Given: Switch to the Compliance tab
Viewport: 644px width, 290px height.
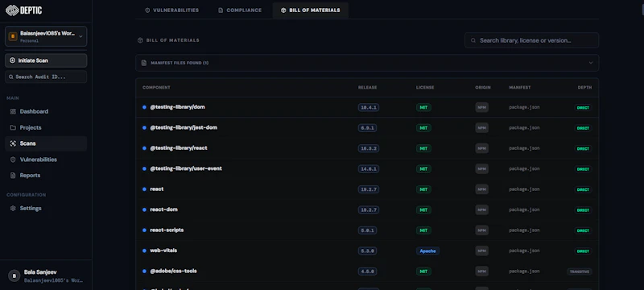Looking at the screenshot, I should tap(239, 10).
